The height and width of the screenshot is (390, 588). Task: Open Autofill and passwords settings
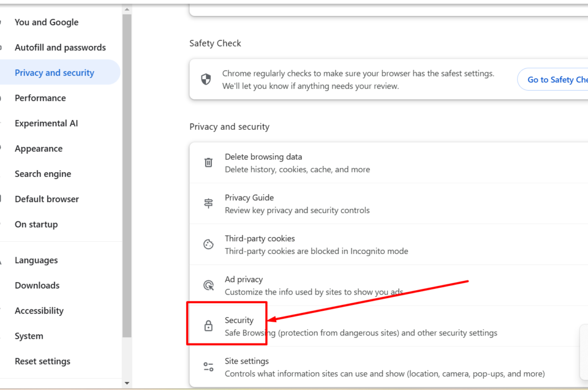(x=60, y=48)
